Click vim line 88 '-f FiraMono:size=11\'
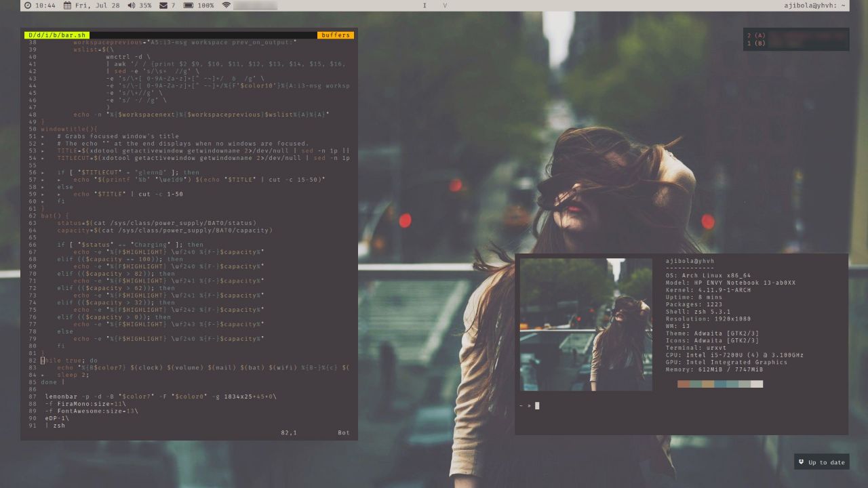 [85, 404]
